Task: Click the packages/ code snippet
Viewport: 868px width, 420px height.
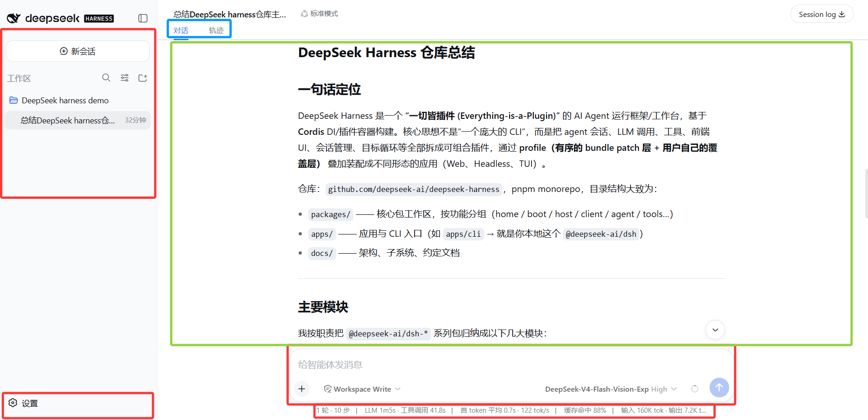Action: point(331,214)
